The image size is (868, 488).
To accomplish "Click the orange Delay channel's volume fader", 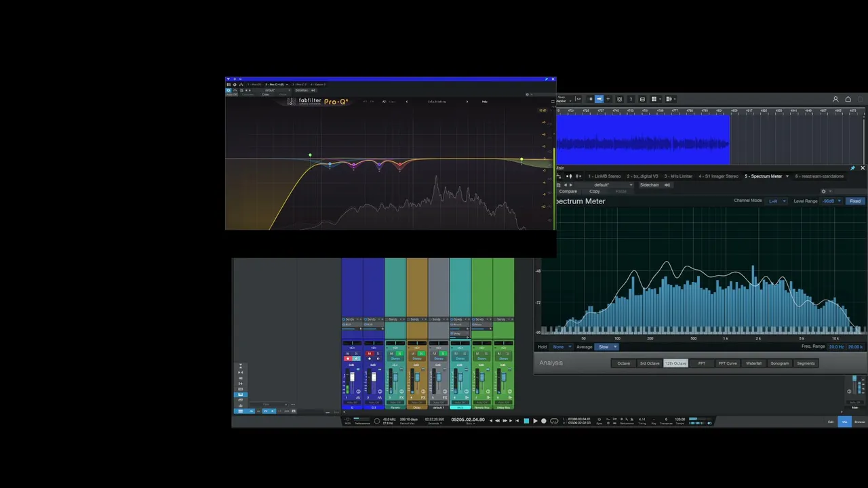I will pyautogui.click(x=416, y=377).
